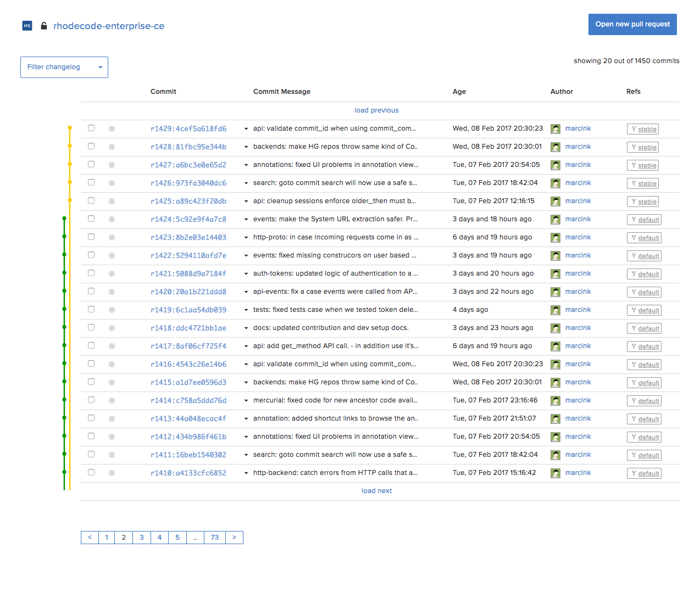Open the Filter changelog dropdown
This screenshot has height=604, width=700.
[64, 67]
